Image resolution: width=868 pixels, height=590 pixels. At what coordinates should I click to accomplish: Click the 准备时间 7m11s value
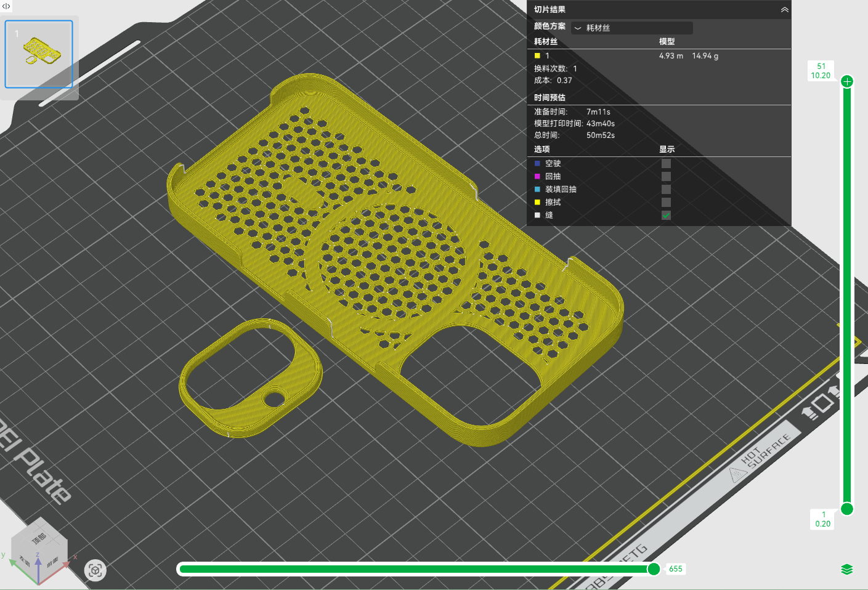(598, 112)
